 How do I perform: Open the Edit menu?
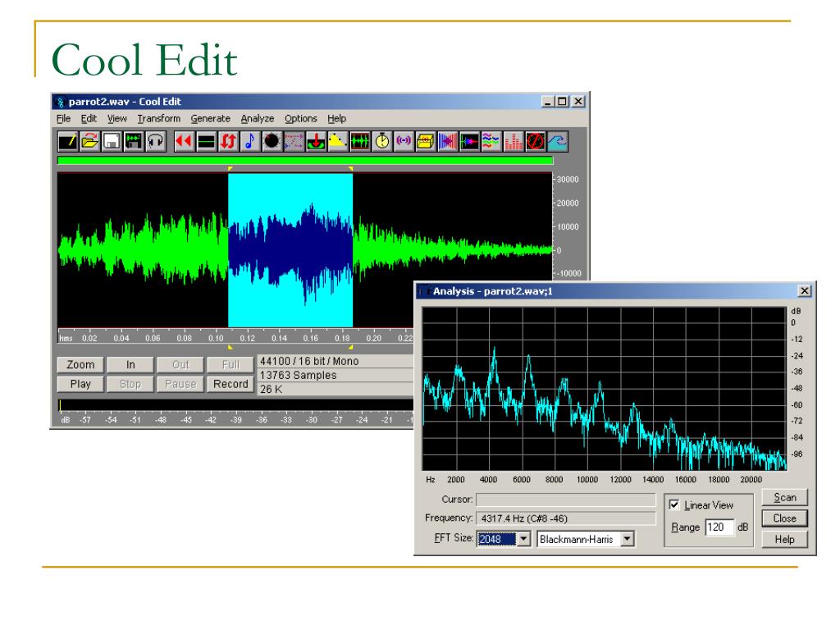point(89,118)
